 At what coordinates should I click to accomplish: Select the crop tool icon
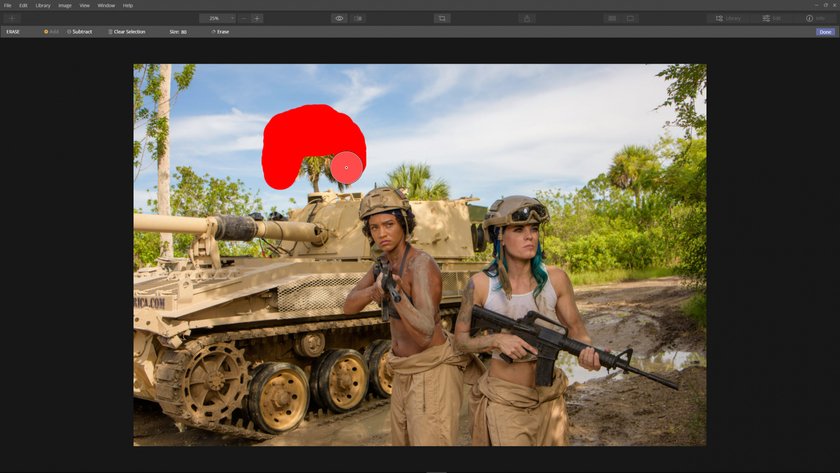tap(442, 18)
